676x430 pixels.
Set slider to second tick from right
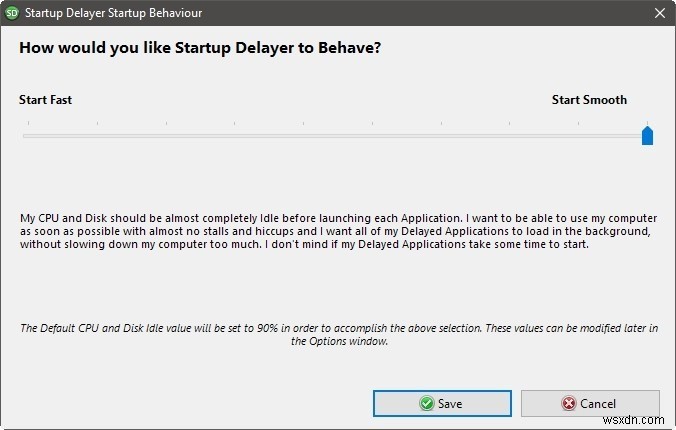coord(578,135)
